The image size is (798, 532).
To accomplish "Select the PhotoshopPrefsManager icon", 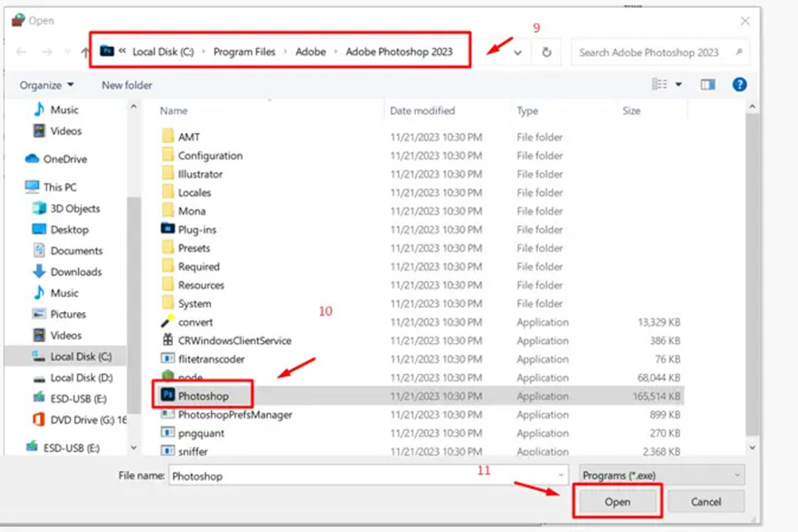I will pos(168,414).
